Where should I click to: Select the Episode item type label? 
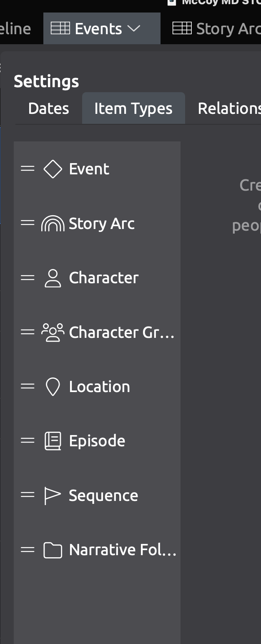pyautogui.click(x=97, y=441)
